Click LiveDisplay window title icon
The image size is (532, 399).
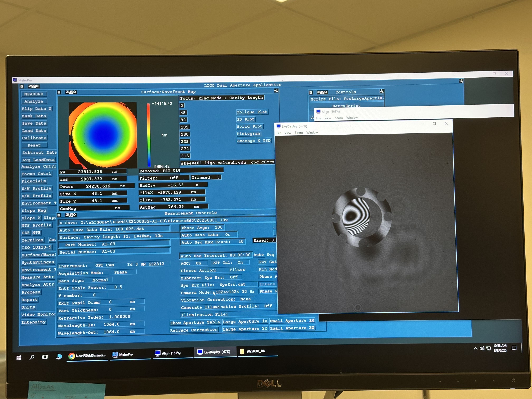tap(279, 126)
